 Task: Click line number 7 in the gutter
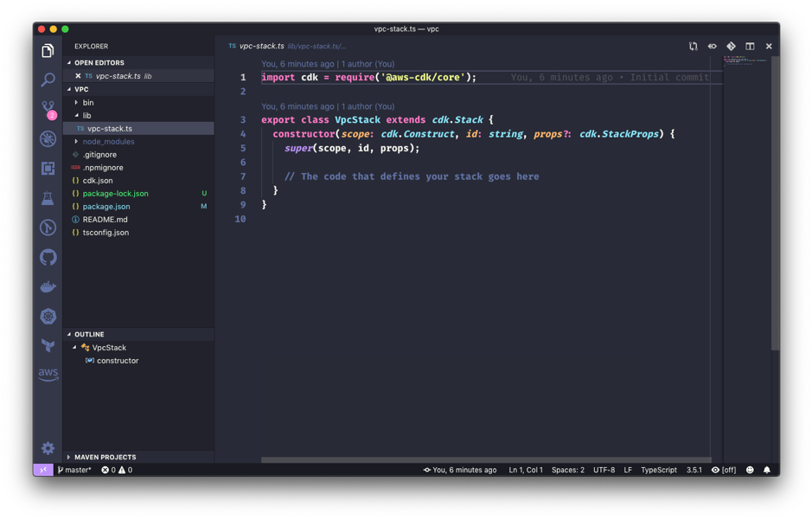[243, 176]
